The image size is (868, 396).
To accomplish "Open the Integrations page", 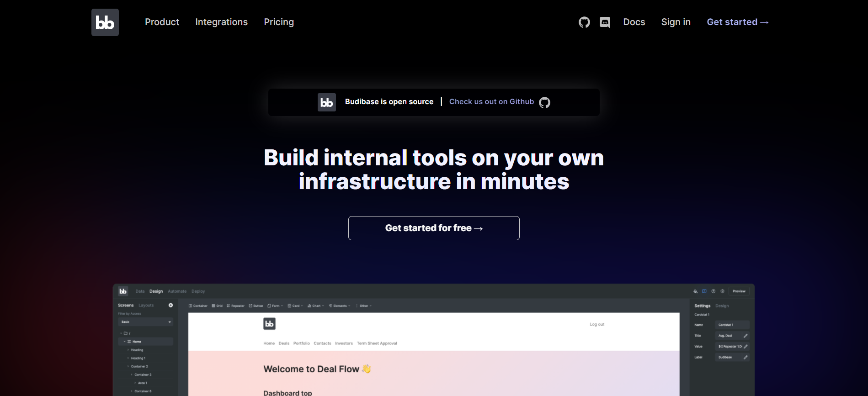I will (x=221, y=22).
